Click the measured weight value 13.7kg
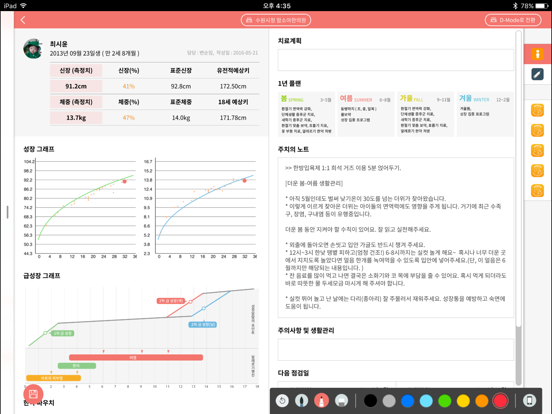This screenshot has width=552, height=414. 76,118
